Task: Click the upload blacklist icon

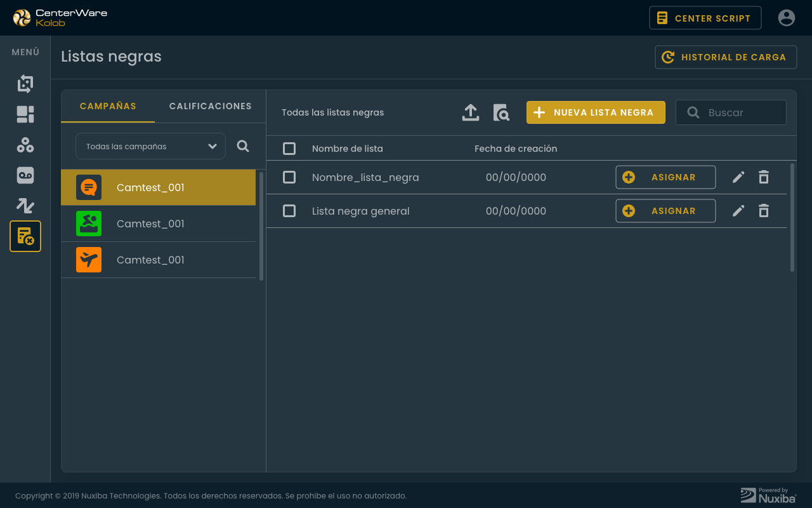Action: coord(470,112)
